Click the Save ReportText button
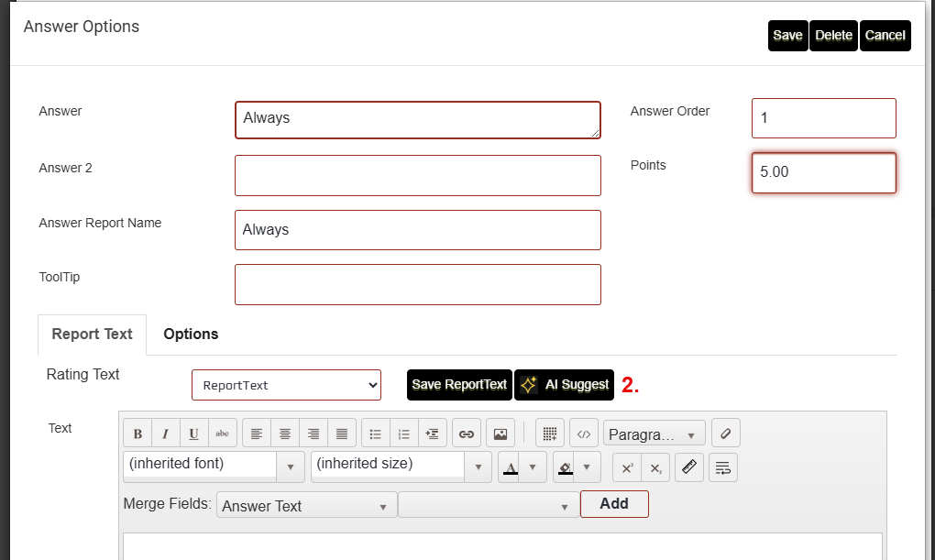Viewport: 935px width, 560px height. point(459,385)
